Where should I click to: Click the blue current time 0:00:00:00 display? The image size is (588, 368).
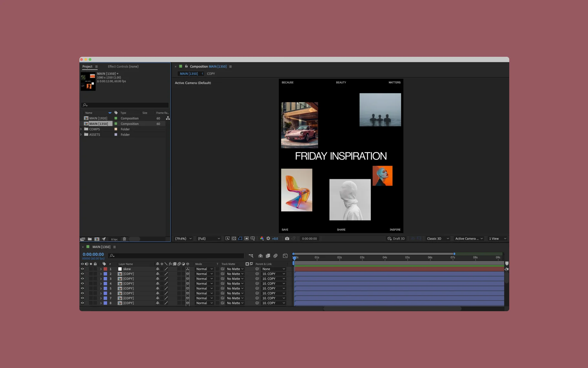pos(93,254)
